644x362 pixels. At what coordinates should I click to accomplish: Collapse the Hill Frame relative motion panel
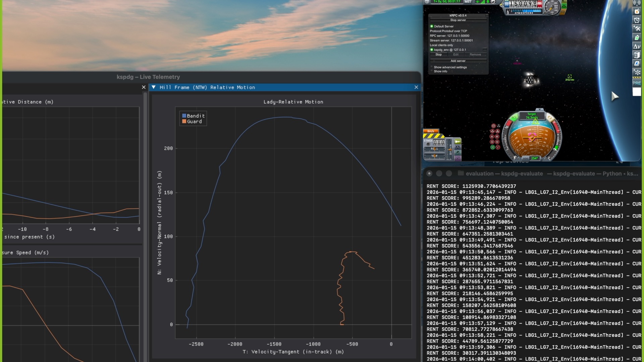[x=154, y=87]
